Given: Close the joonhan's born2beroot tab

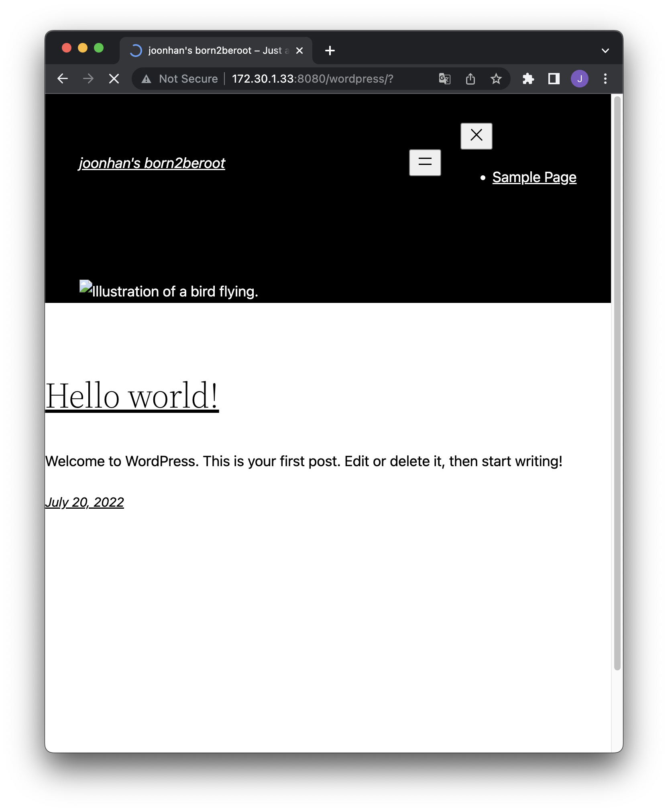Looking at the screenshot, I should tap(299, 51).
